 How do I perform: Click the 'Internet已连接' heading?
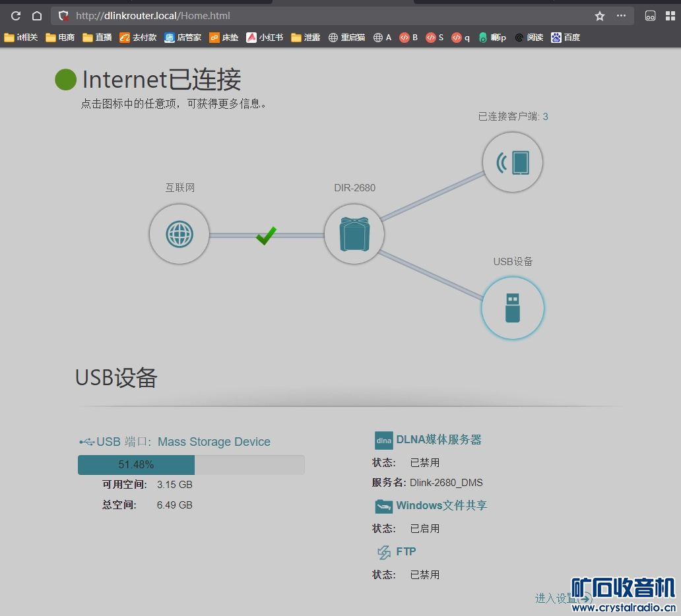pyautogui.click(x=162, y=79)
